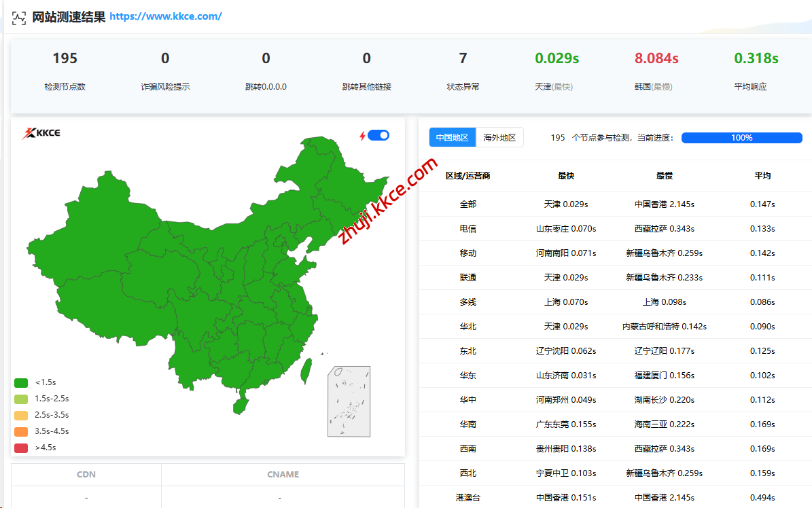
Task: Click the red >4.5s legend marker
Action: click(20, 448)
